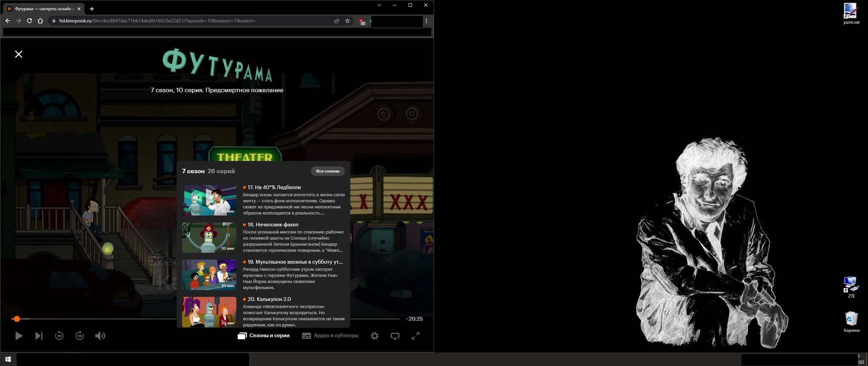Viewport: 868px width, 366px height.
Task: Start playback with the play button
Action: [x=19, y=336]
